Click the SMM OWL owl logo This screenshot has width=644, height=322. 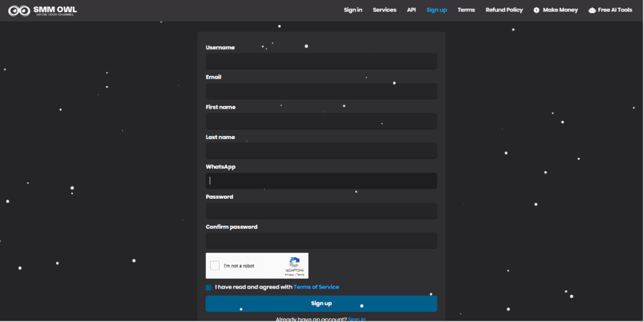point(19,11)
